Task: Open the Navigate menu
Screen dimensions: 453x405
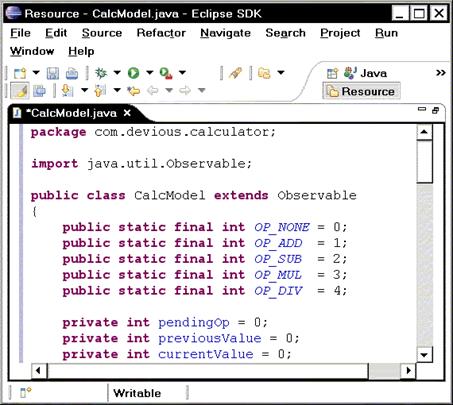Action: 225,33
